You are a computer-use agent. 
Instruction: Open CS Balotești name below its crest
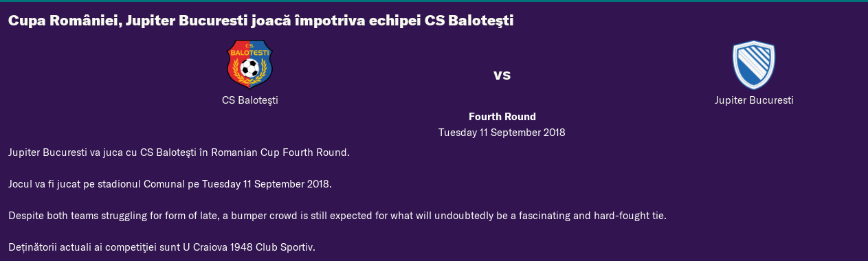(249, 100)
